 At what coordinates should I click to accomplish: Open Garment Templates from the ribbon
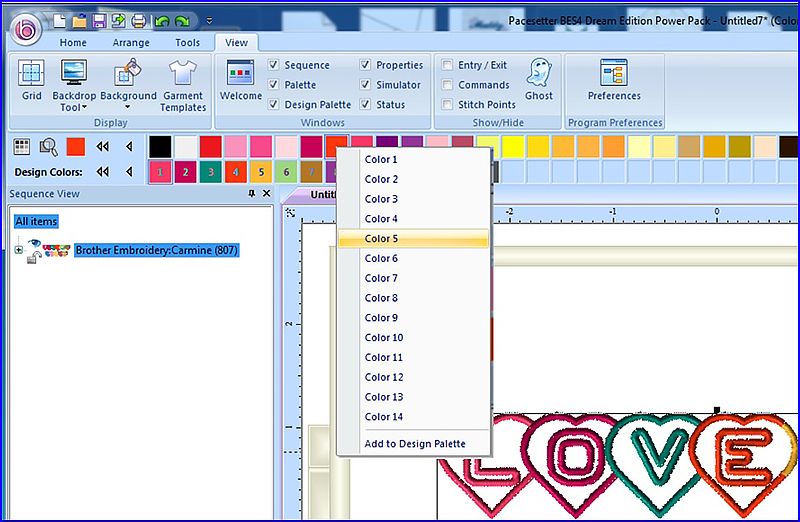tap(183, 84)
